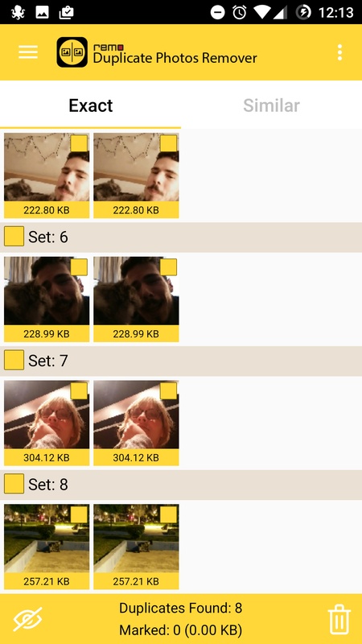Screen dimensions: 362x644
Task: Tap the Duplicates Found: 8 text
Action: (180, 608)
